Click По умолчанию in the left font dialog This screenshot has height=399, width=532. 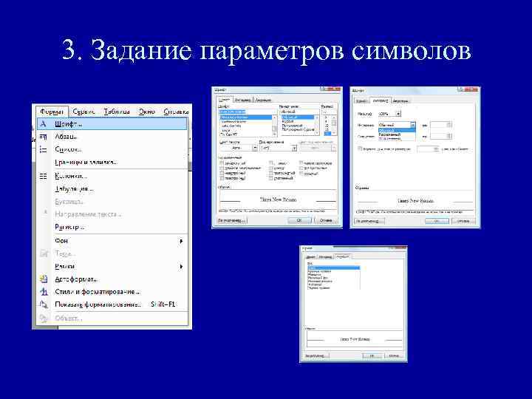pos(232,220)
